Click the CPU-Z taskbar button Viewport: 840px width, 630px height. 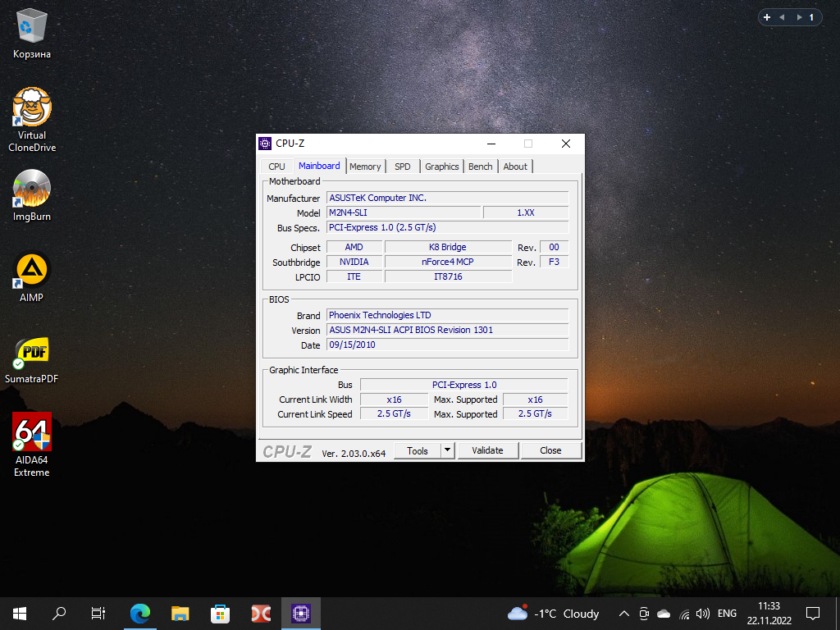[301, 614]
